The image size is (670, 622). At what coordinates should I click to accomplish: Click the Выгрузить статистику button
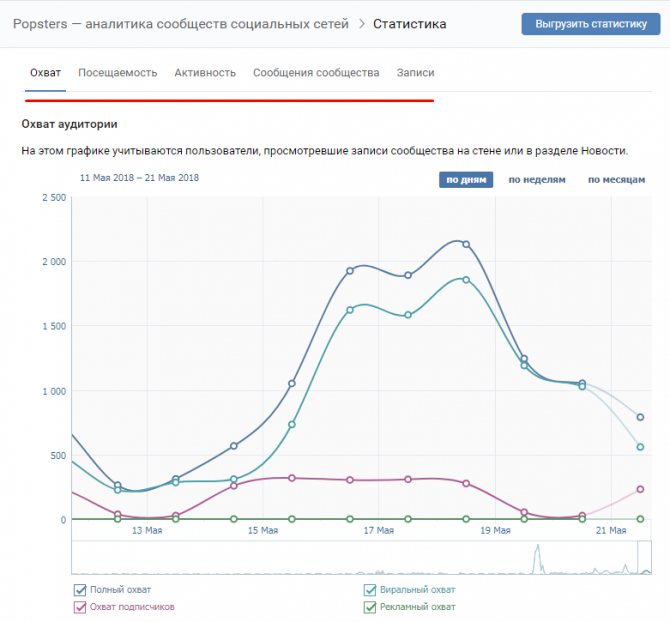[x=591, y=24]
